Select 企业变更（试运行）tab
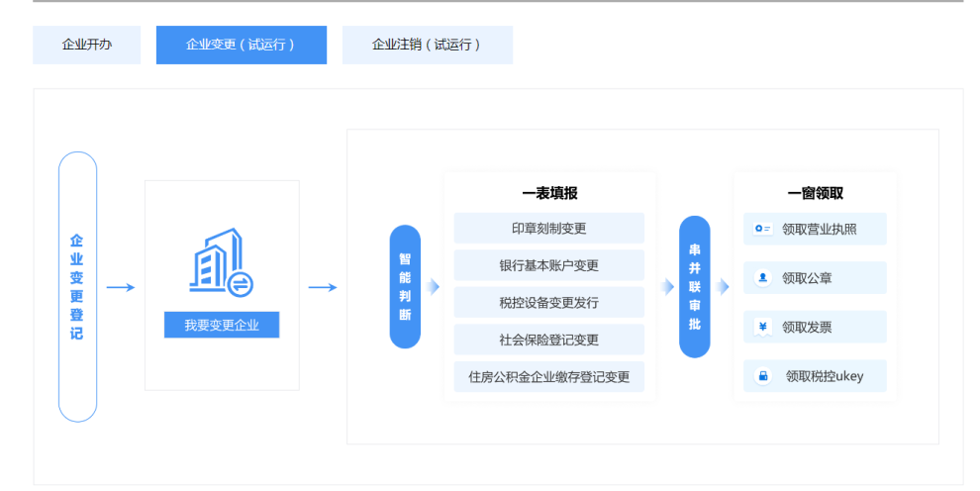980x491 pixels. pos(241,45)
